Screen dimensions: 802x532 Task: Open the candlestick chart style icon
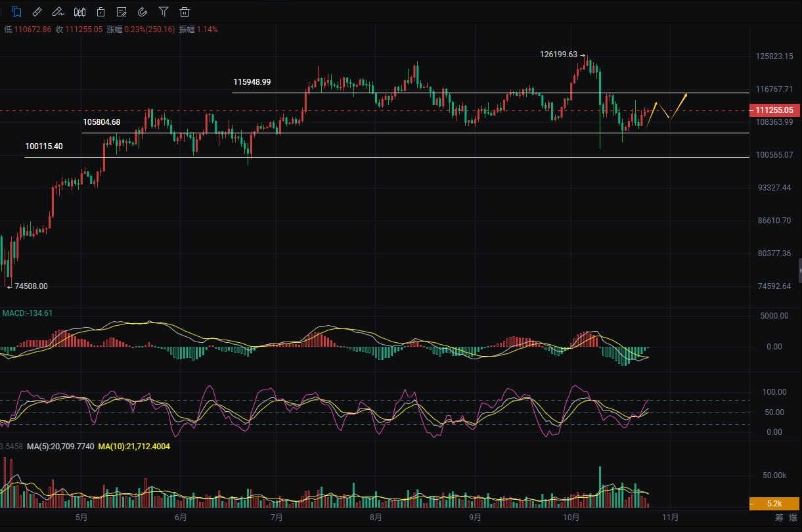[79, 11]
